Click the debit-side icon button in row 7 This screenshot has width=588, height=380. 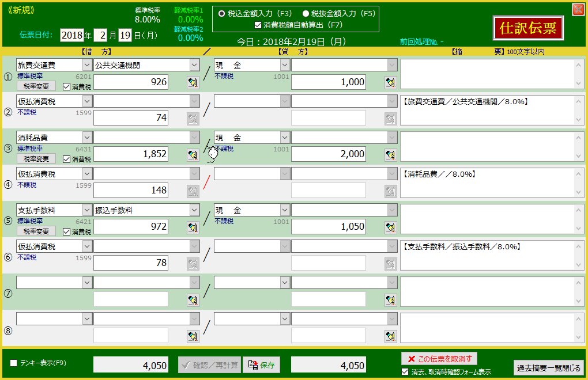click(x=193, y=299)
